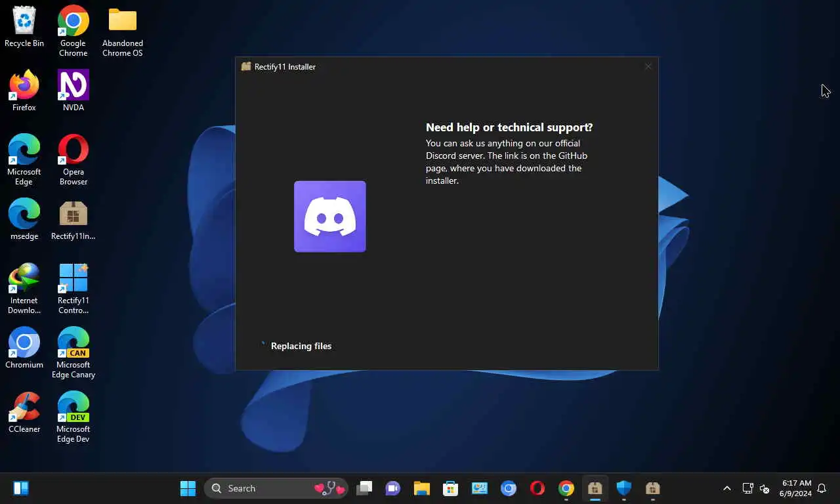Open Microsoft Store from the taskbar
This screenshot has height=504, width=840.
(450, 488)
